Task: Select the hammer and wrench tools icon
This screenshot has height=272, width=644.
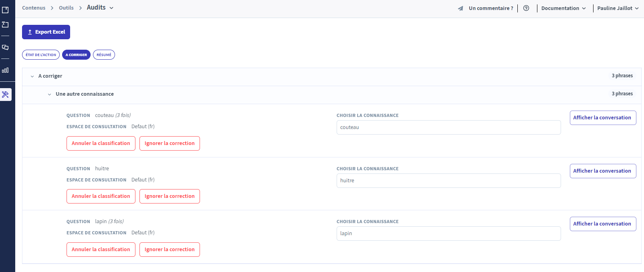Action: pos(6,95)
